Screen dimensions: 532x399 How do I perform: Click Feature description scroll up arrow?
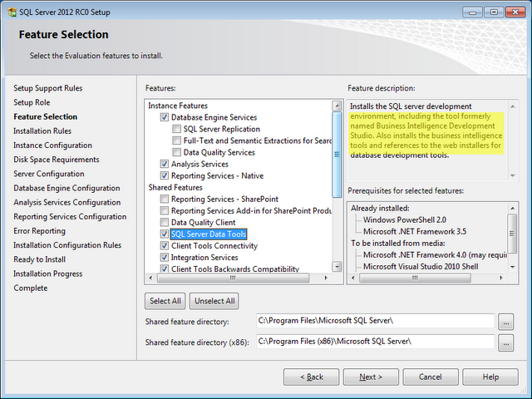[x=513, y=106]
